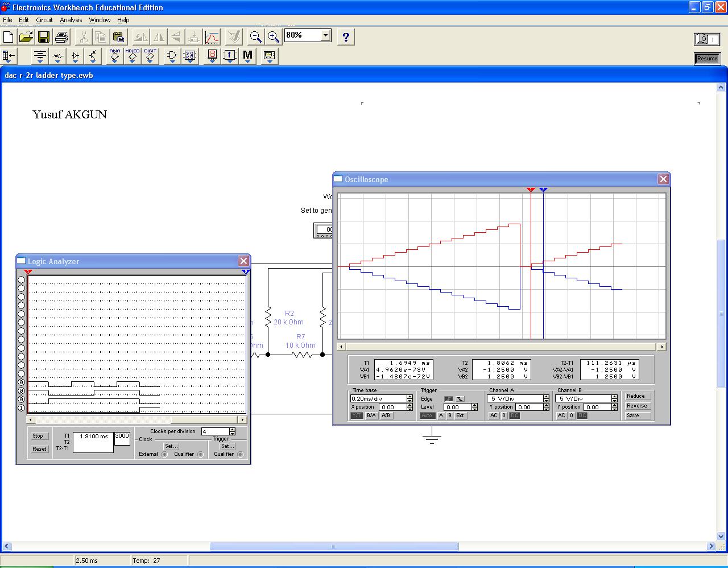Open the Mixed ICs parts bin
The width and height of the screenshot is (728, 568).
[x=133, y=56]
